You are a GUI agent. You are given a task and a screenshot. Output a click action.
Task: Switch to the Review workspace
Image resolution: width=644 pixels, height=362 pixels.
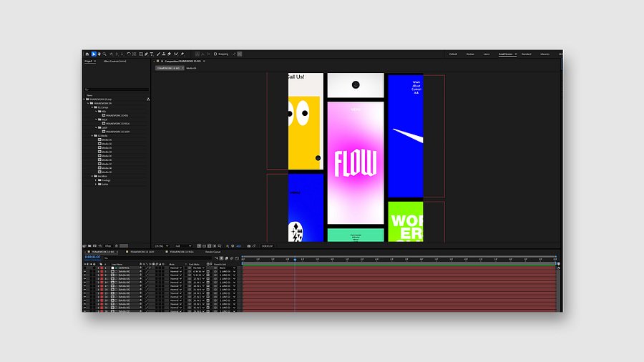[x=470, y=54]
